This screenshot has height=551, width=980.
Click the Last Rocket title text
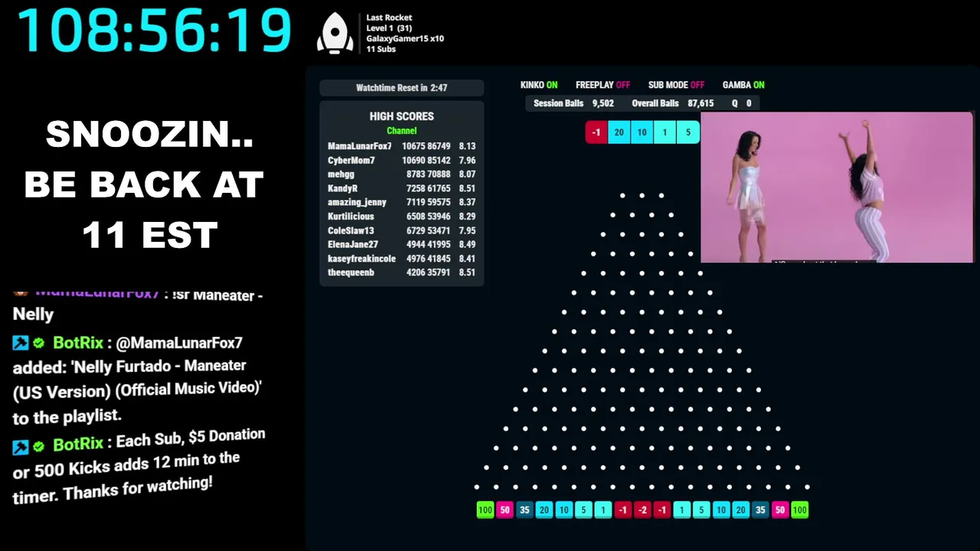pos(389,18)
